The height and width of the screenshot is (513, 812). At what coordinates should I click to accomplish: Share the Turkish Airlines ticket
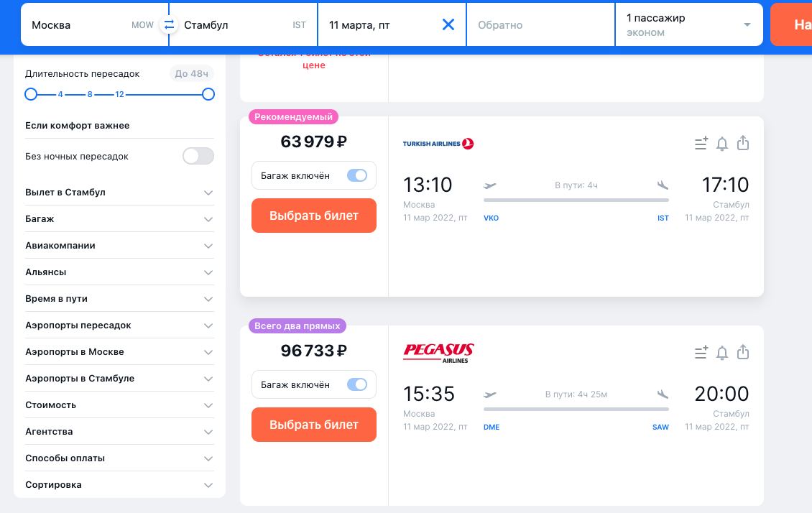tap(743, 143)
